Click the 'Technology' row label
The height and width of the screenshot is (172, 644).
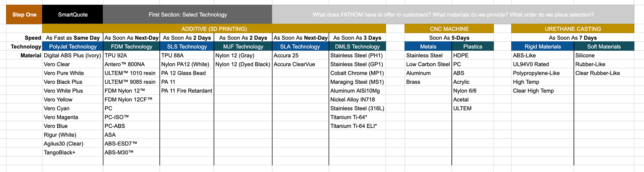coord(26,46)
